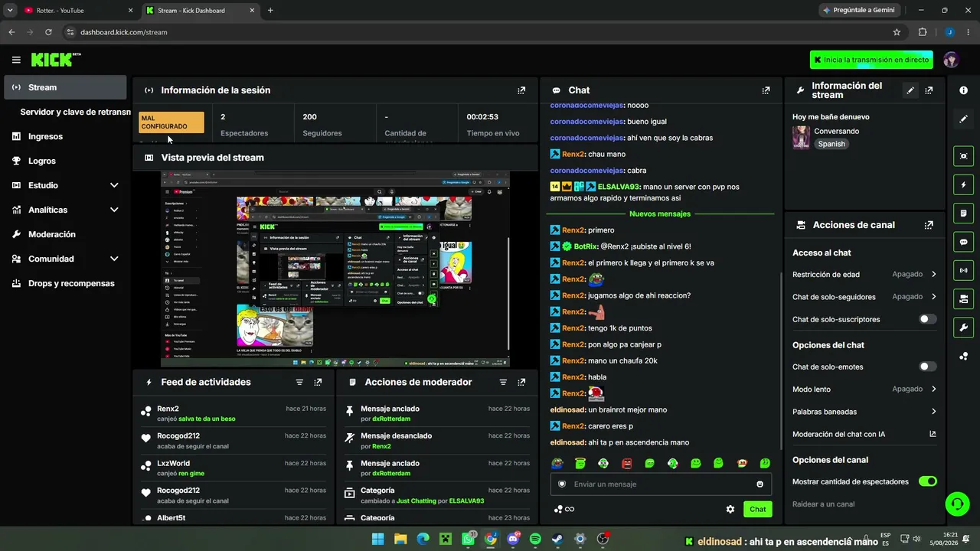Image resolution: width=980 pixels, height=551 pixels.
Task: Click the channel actions icon in right rail
Action: [x=963, y=298]
